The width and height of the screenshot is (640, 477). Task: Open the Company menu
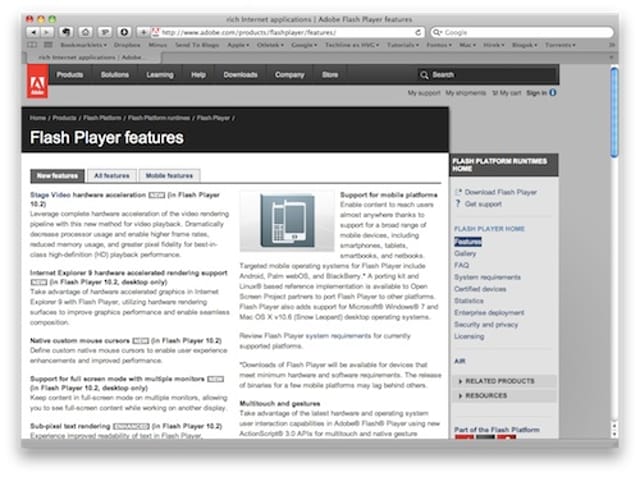coord(289,75)
